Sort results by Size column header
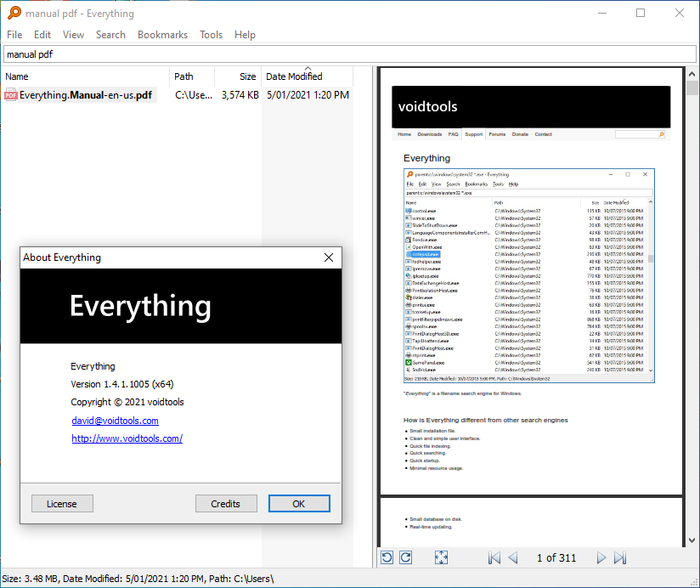The width and height of the screenshot is (700, 588). [238, 76]
